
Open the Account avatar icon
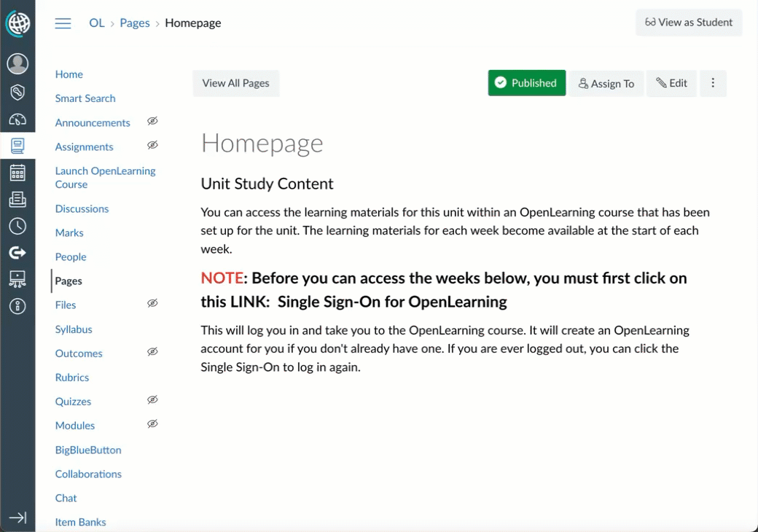pyautogui.click(x=17, y=64)
